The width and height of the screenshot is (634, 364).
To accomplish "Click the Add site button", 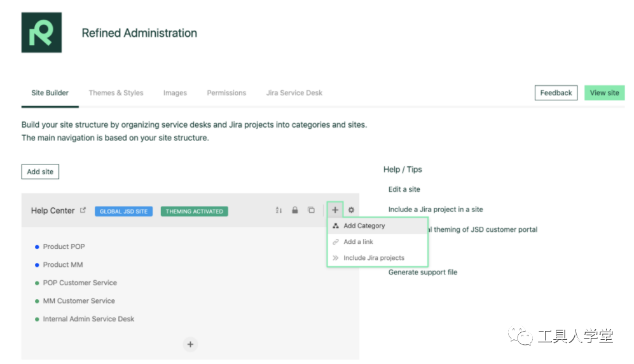I will [x=40, y=172].
